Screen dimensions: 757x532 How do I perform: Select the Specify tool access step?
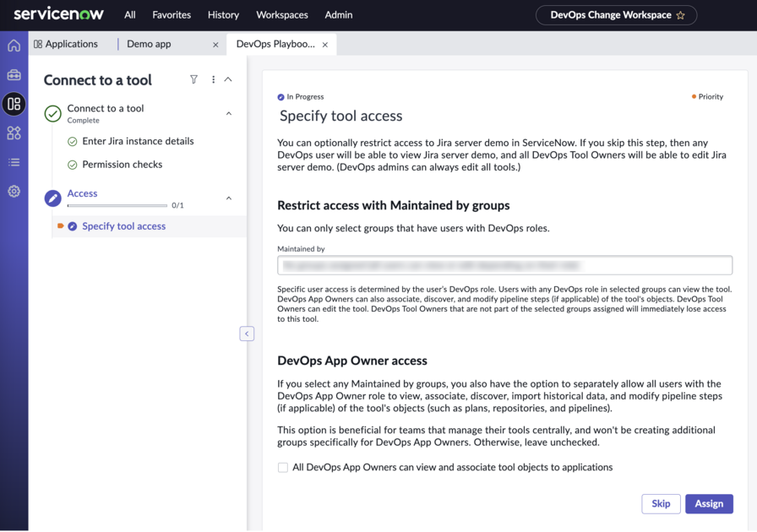123,226
